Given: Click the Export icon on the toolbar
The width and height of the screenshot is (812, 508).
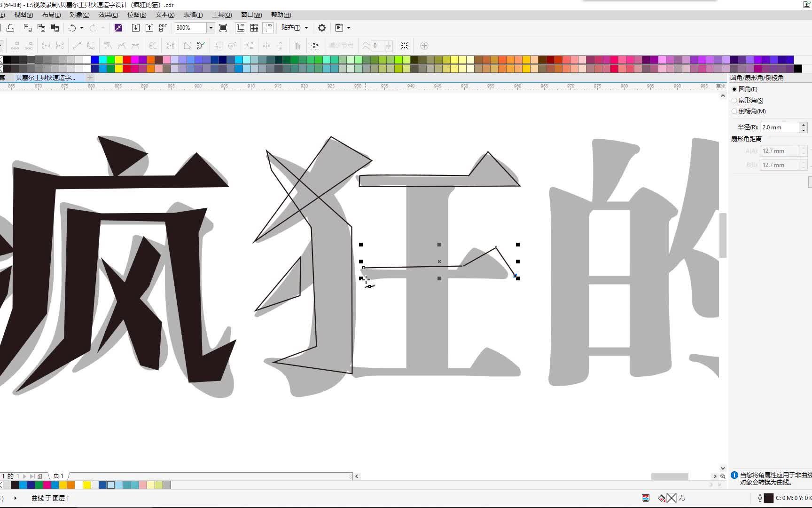Looking at the screenshot, I should click(x=149, y=28).
